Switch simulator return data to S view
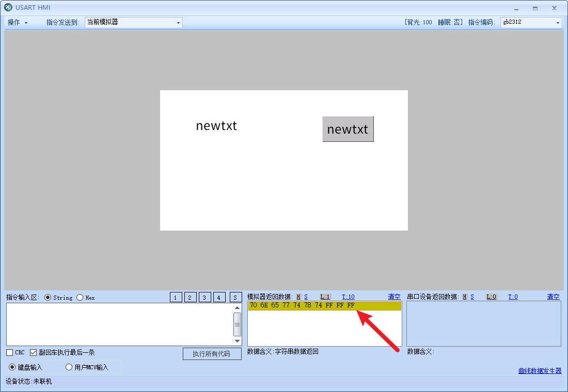568x392 pixels. pyautogui.click(x=306, y=297)
